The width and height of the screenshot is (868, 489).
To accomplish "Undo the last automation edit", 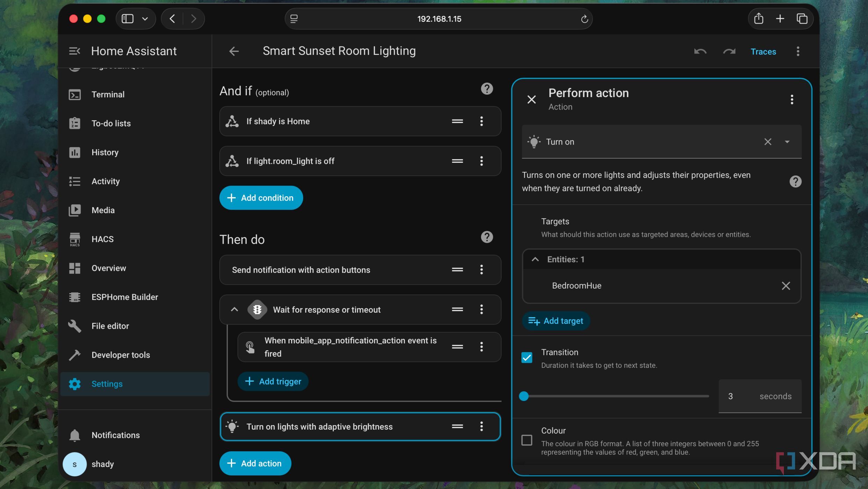I will tap(700, 51).
